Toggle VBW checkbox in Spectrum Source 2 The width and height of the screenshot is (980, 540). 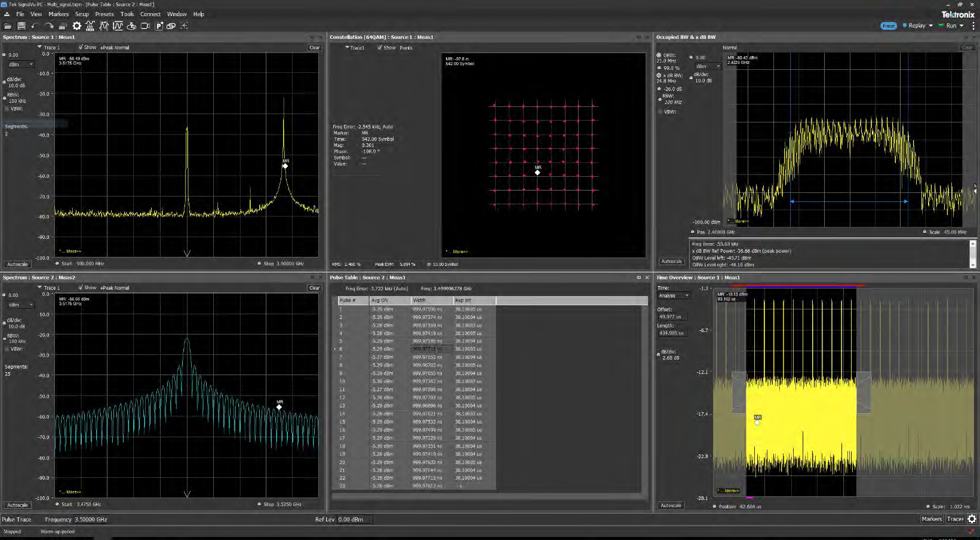7,349
